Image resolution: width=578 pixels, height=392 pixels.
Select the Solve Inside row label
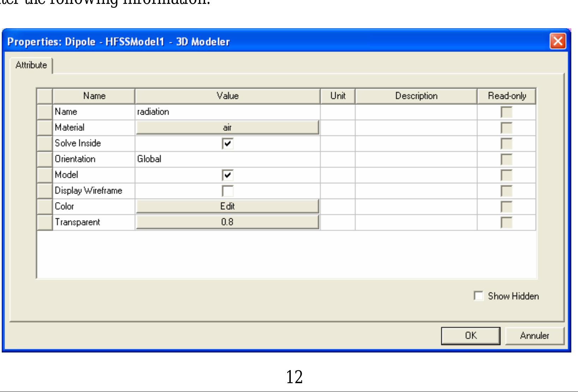pyautogui.click(x=78, y=143)
